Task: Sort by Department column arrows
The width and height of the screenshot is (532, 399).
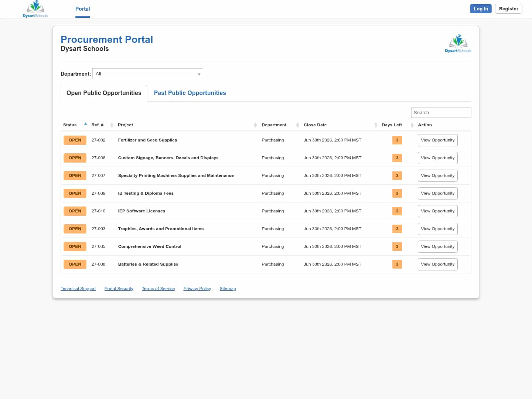Action: (297, 125)
